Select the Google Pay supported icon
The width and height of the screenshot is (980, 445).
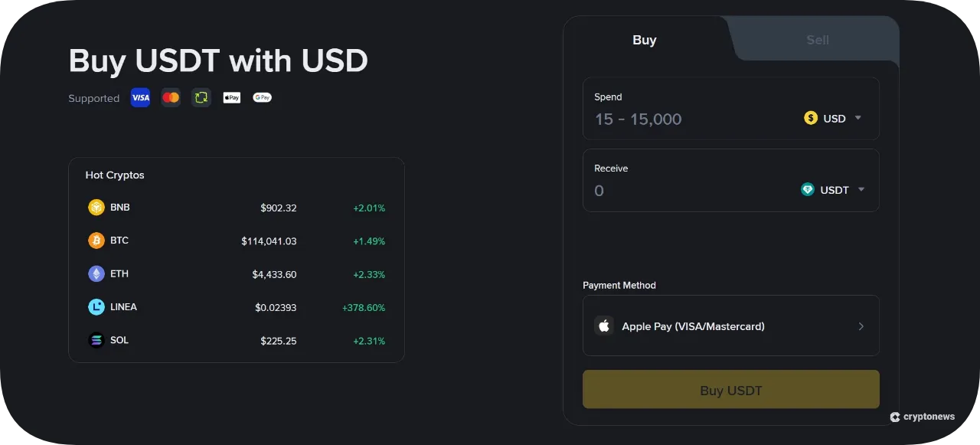point(262,97)
